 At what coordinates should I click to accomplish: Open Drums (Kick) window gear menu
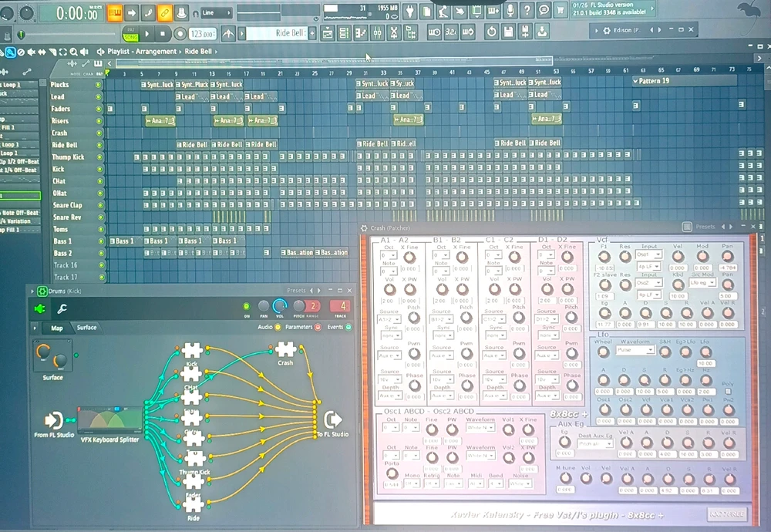(x=42, y=291)
